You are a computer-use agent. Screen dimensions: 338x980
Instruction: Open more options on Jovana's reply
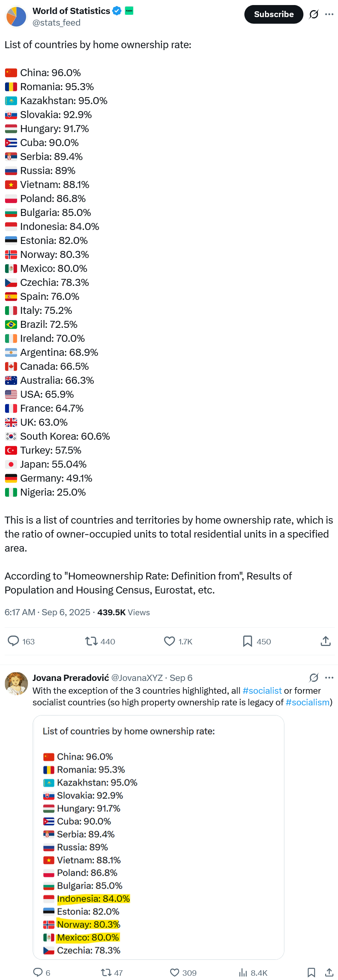329,678
